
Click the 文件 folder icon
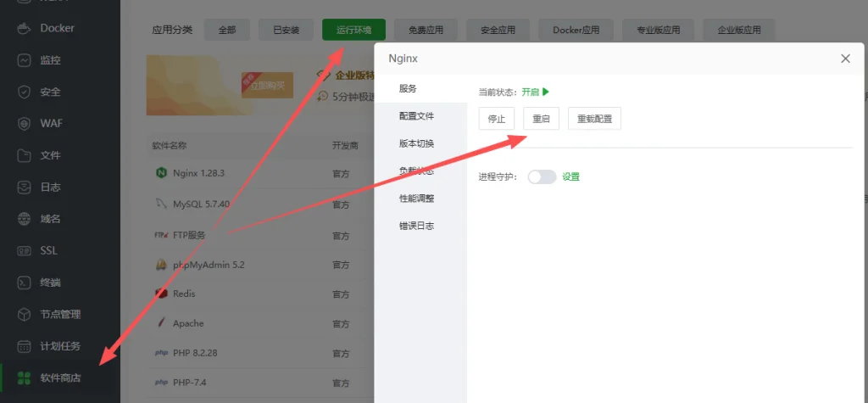pyautogui.click(x=25, y=155)
